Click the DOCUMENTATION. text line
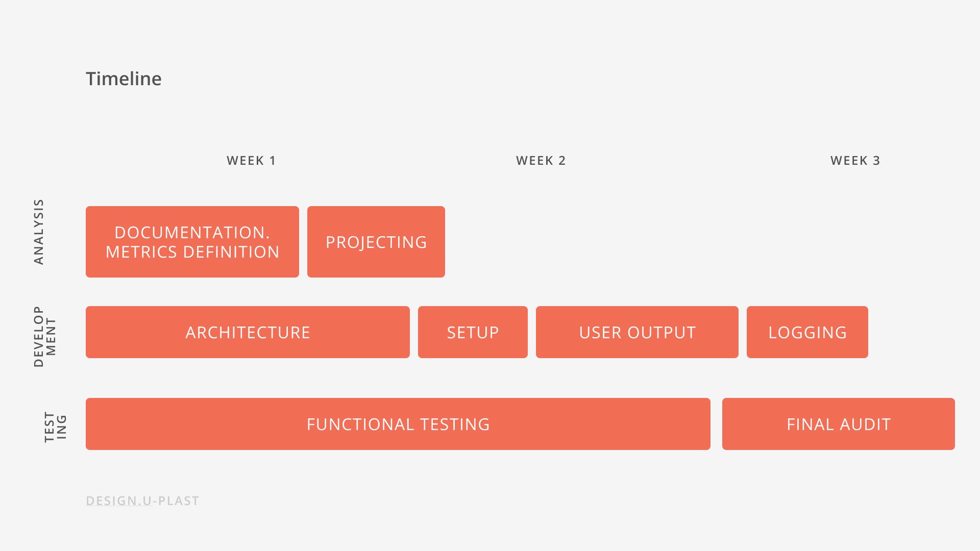This screenshot has height=551, width=980. tap(192, 233)
